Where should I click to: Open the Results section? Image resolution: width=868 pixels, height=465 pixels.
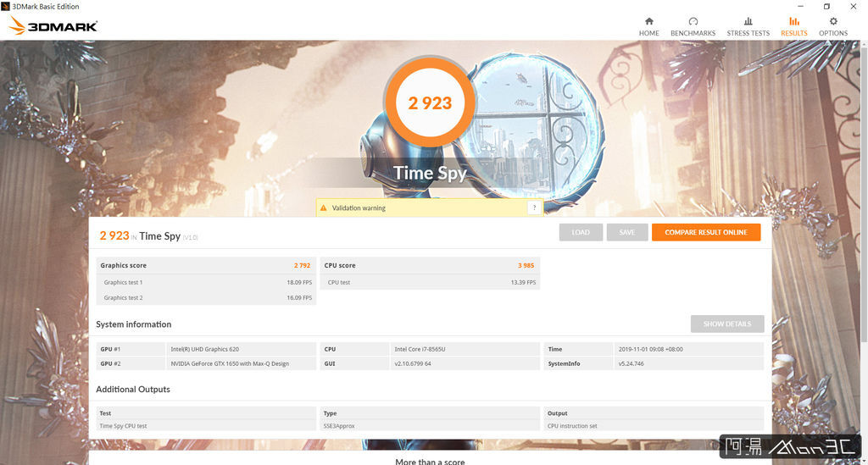(793, 26)
